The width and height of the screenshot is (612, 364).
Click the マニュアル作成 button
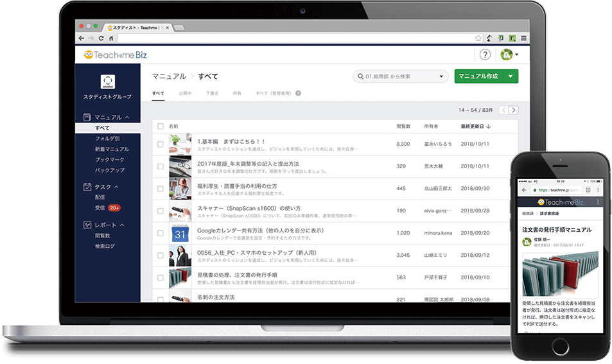pos(478,76)
